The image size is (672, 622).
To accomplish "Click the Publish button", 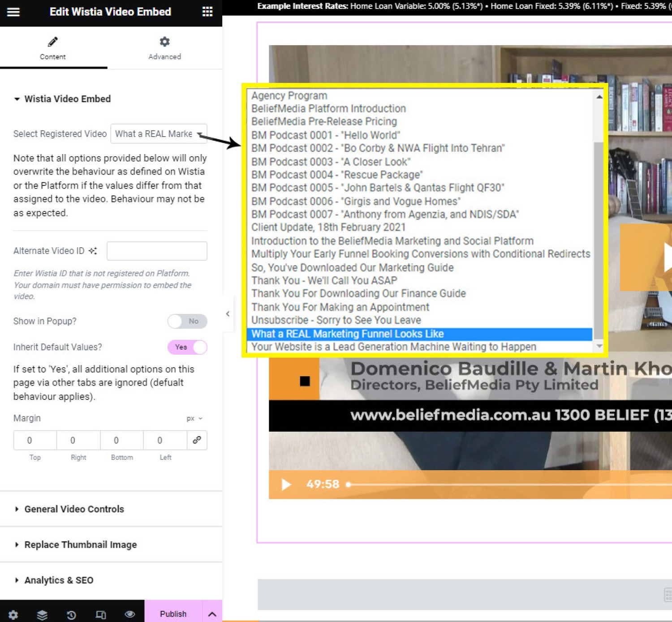I will tap(173, 613).
